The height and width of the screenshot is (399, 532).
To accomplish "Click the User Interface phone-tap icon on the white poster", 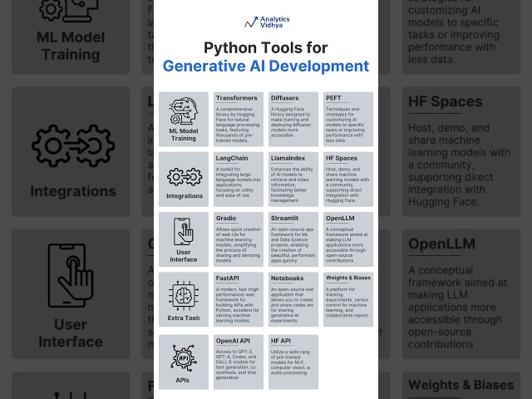I will click(x=183, y=231).
